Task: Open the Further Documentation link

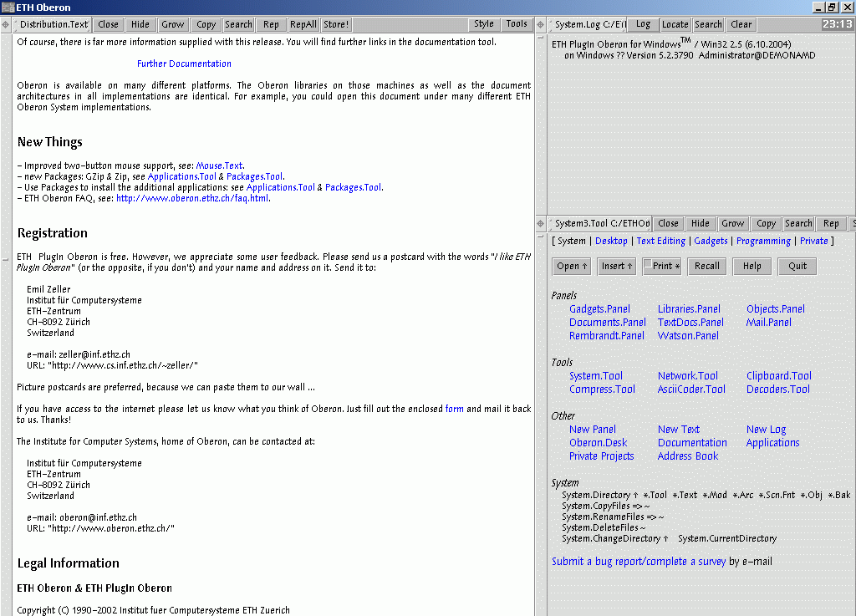Action: pos(184,64)
